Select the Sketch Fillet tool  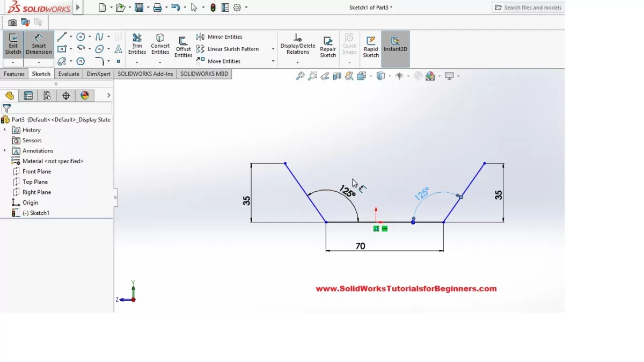tap(99, 61)
